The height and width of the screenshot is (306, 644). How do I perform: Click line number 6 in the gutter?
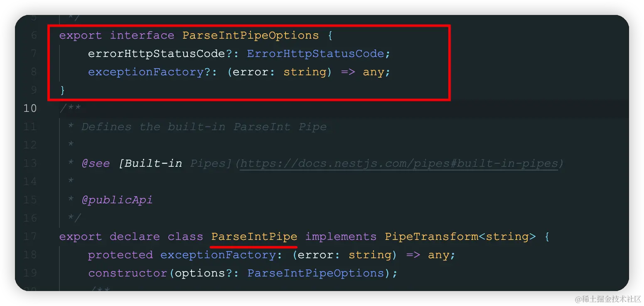(34, 35)
